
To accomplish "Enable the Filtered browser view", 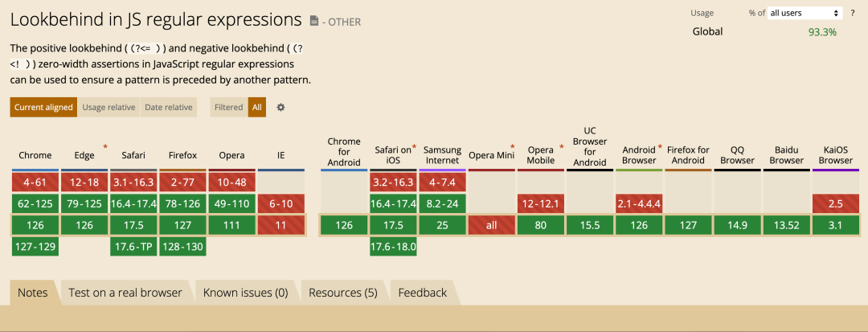I will (229, 107).
